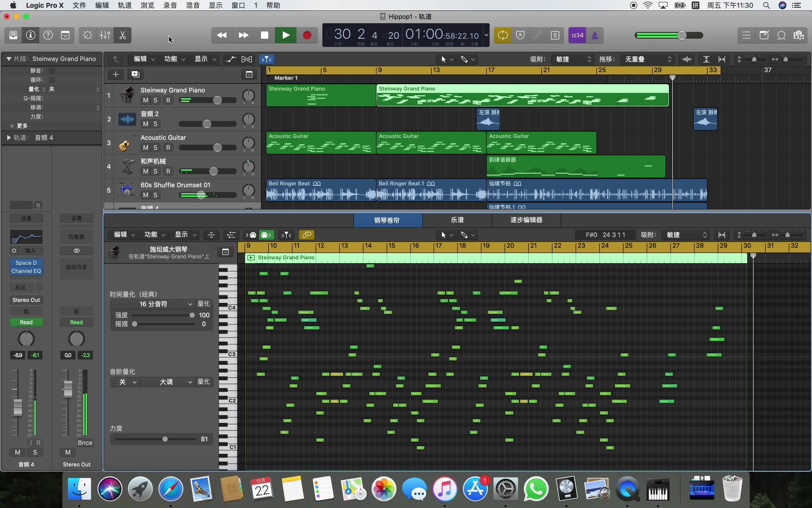Click the scale 量化 button
The image size is (812, 508).
pyautogui.click(x=204, y=382)
